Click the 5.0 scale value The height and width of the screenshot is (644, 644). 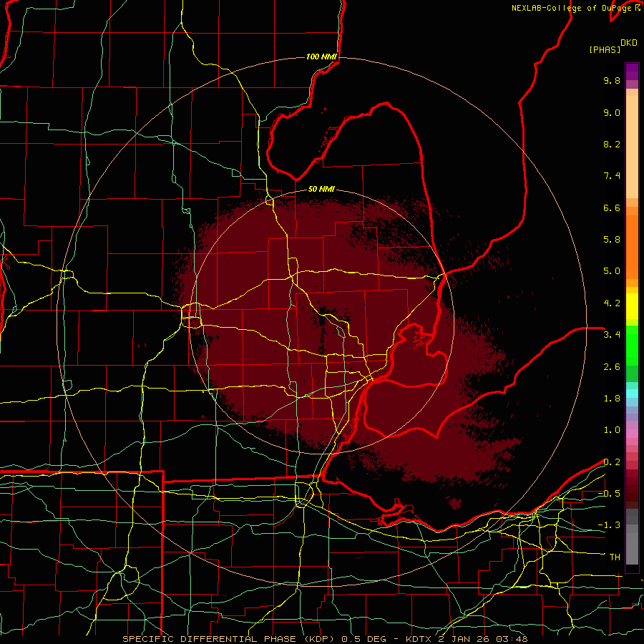click(612, 271)
